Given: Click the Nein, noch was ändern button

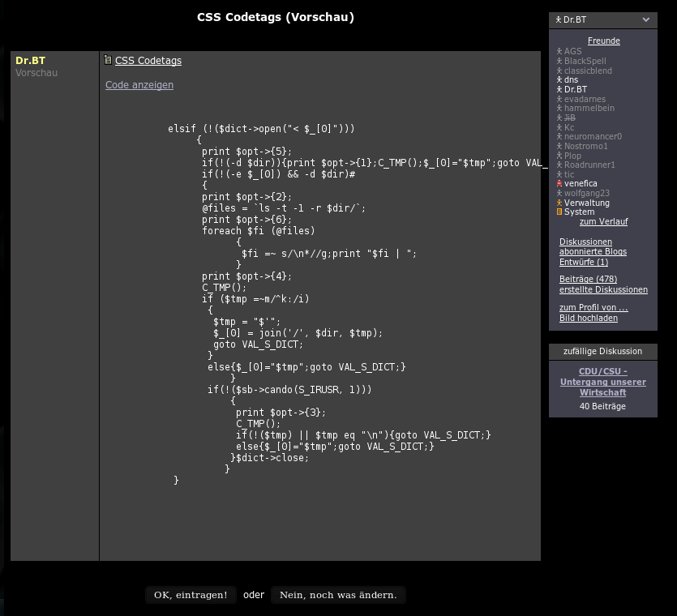Looking at the screenshot, I should click(x=338, y=595).
